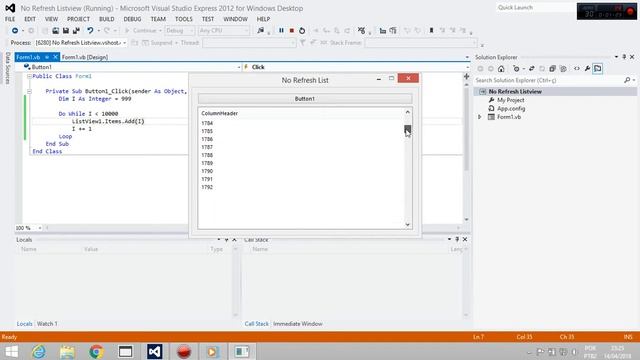640x360 pixels.
Task: Open the DEBUG menu
Action: pyautogui.click(x=132, y=19)
